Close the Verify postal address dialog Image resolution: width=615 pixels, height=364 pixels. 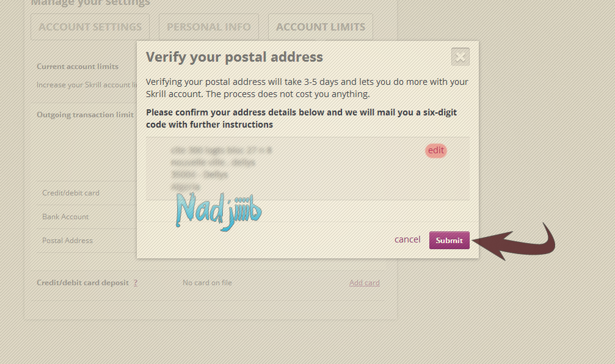click(460, 57)
